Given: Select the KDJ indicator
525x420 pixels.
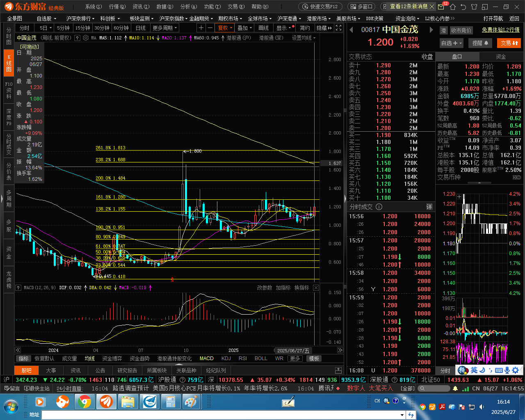Looking at the screenshot, I should click(226, 358).
